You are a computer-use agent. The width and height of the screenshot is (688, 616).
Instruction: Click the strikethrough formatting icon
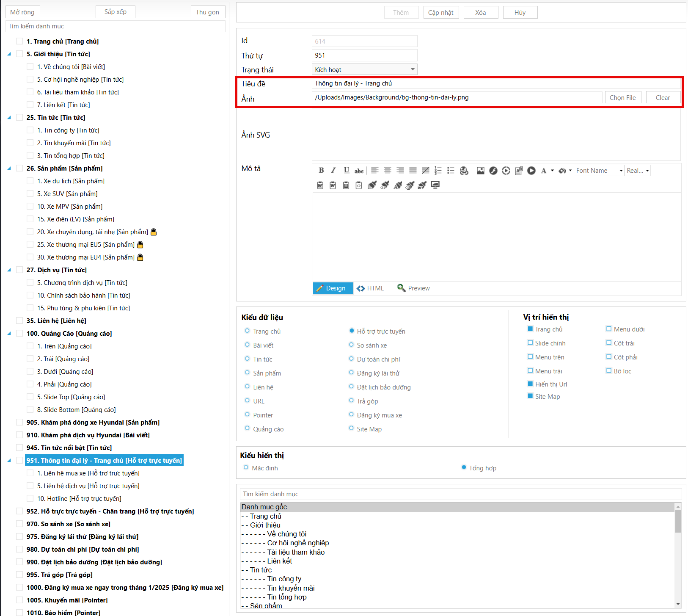[359, 171]
